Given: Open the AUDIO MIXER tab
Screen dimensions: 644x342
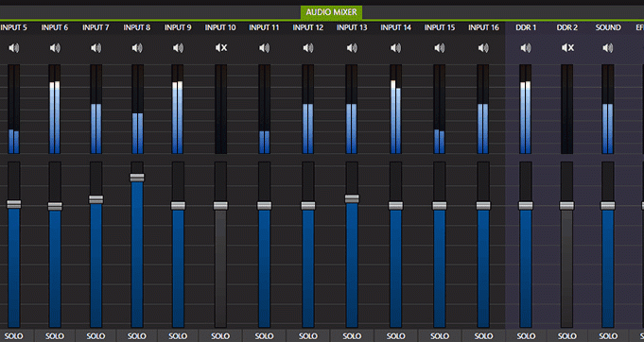Looking at the screenshot, I should point(331,12).
